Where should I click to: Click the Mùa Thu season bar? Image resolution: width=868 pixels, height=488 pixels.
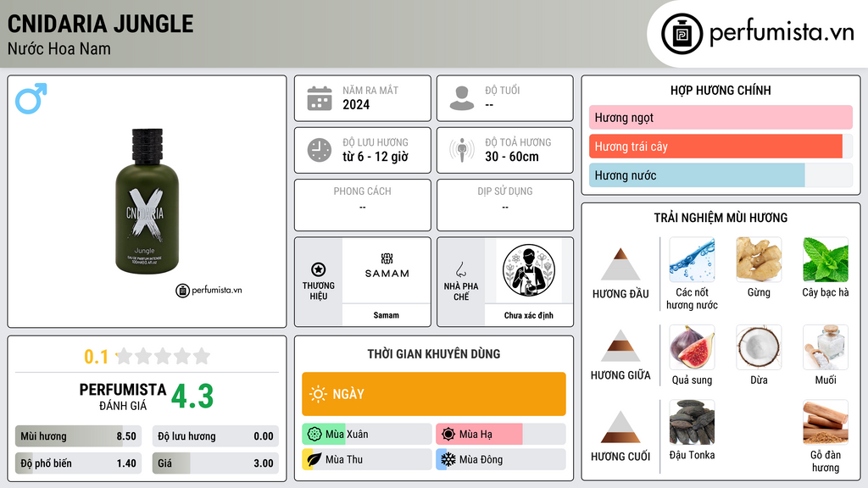tap(367, 459)
